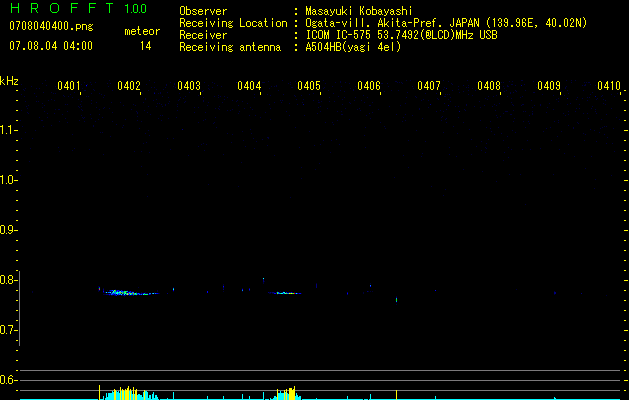Click the 0403 time axis marker

click(x=189, y=86)
